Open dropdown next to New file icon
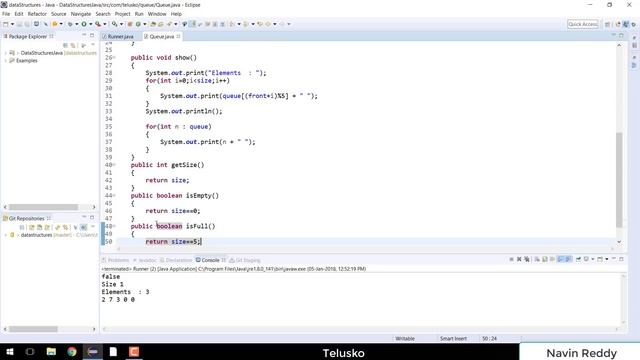640x360 pixels. click(12, 24)
